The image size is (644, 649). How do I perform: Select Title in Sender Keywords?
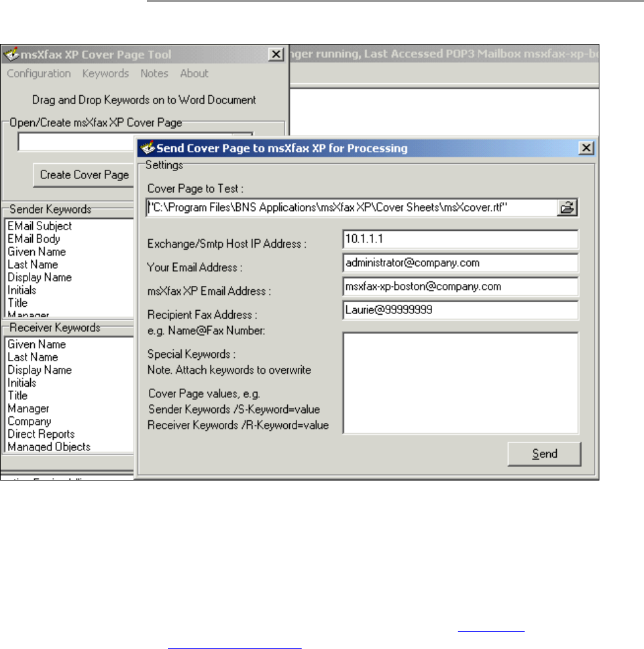coord(18,303)
